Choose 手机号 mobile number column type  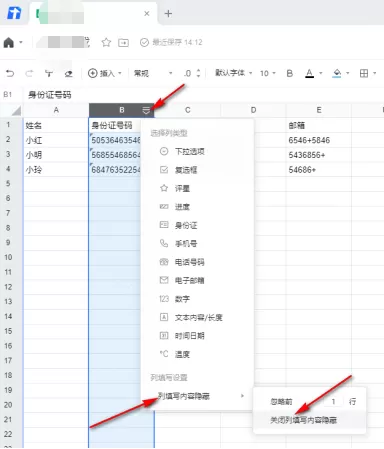pos(197,244)
